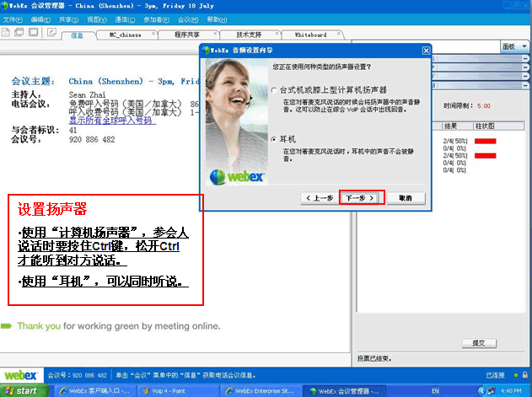The image size is (532, 397).
Task: Click the 下一步 next button
Action: [x=360, y=198]
